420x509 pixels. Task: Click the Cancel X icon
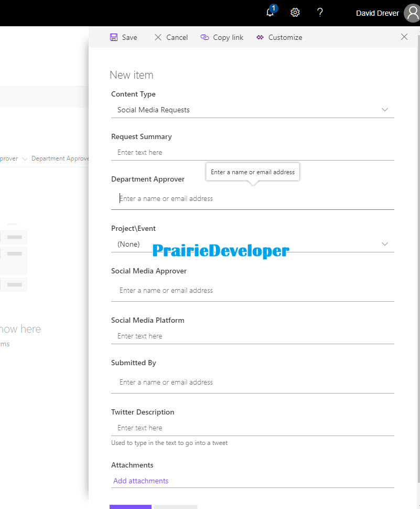[x=158, y=37]
